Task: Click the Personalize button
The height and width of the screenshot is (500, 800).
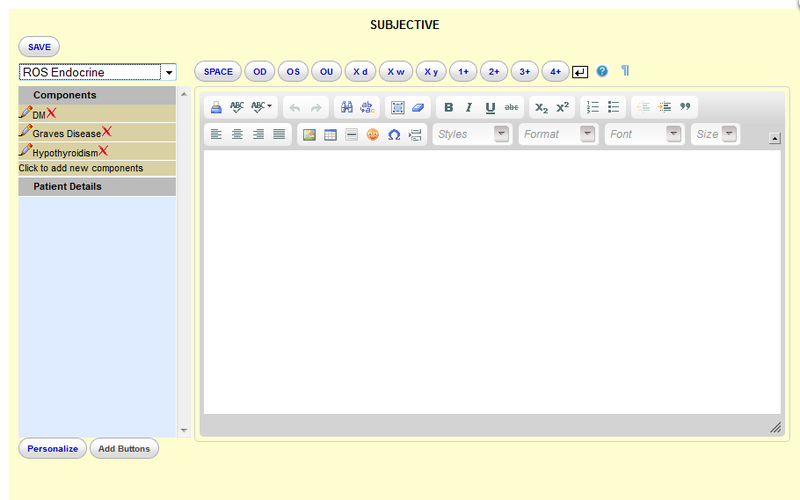Action: pyautogui.click(x=52, y=449)
